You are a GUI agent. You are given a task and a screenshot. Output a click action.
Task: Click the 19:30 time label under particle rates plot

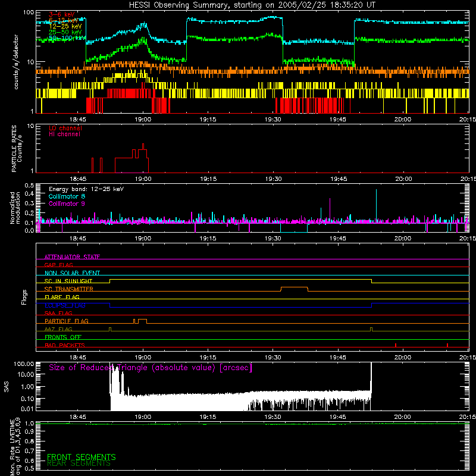coord(273,179)
